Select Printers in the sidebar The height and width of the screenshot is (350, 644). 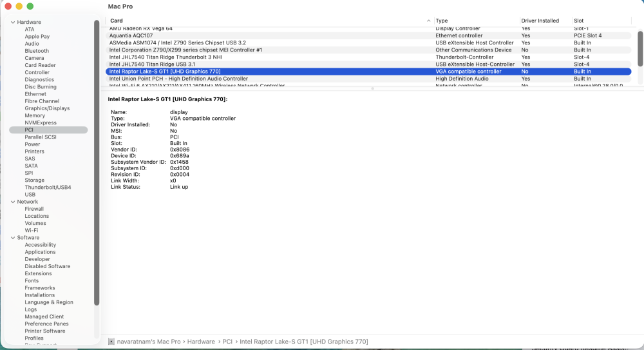35,151
